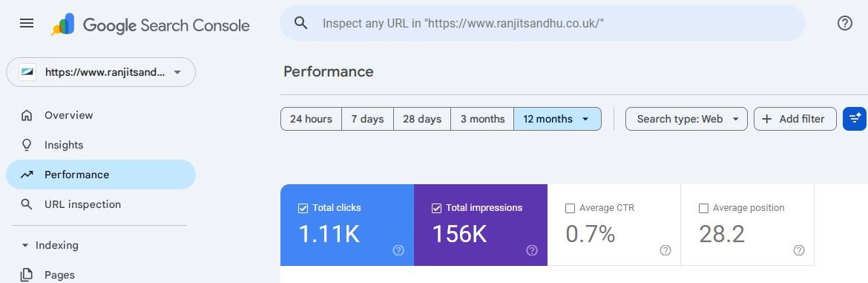
Task: Click the blue filter sparkle icon button
Action: pos(854,119)
